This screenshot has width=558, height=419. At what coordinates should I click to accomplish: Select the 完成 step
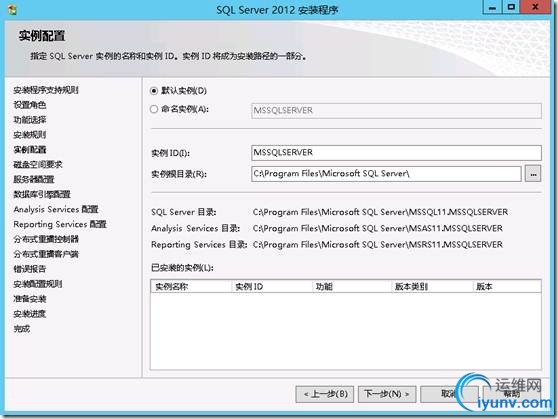point(22,329)
